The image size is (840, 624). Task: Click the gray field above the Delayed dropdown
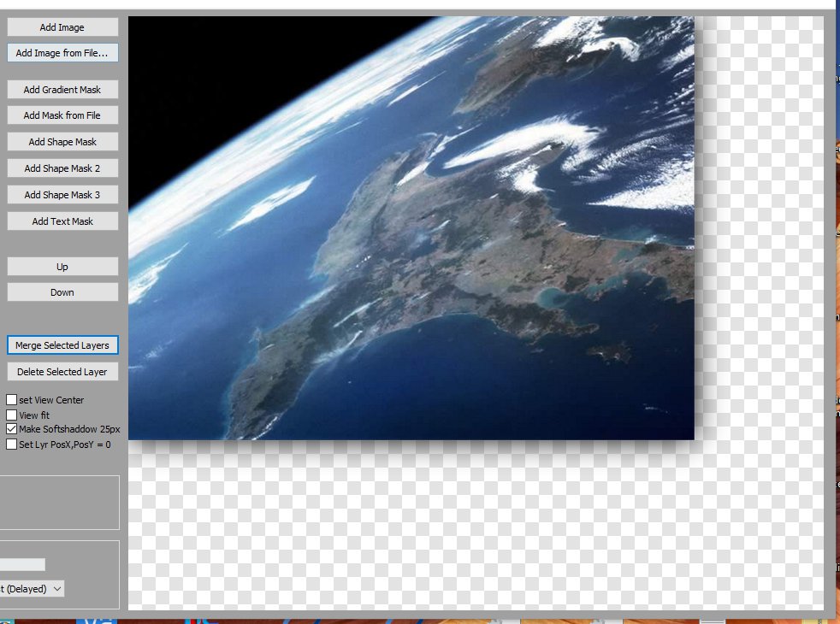22,565
